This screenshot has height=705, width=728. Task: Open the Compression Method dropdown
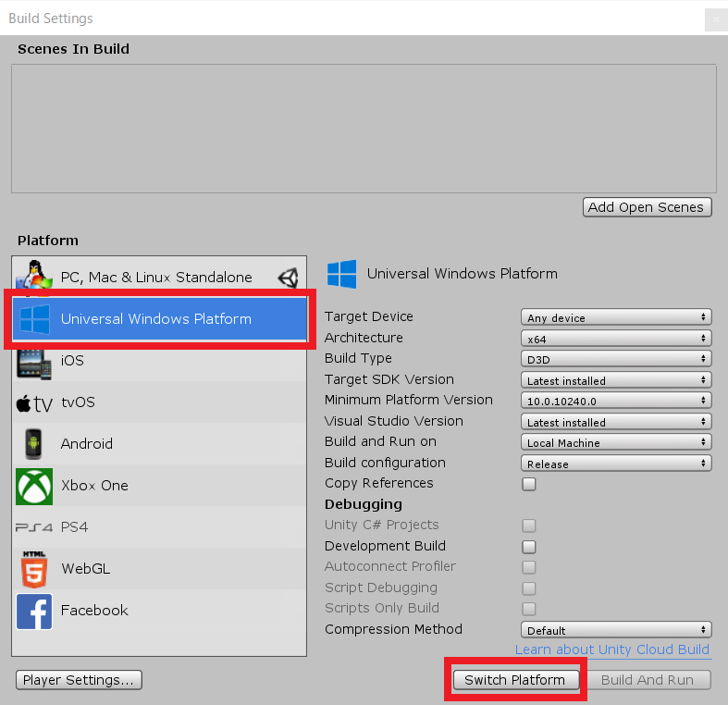tap(616, 630)
